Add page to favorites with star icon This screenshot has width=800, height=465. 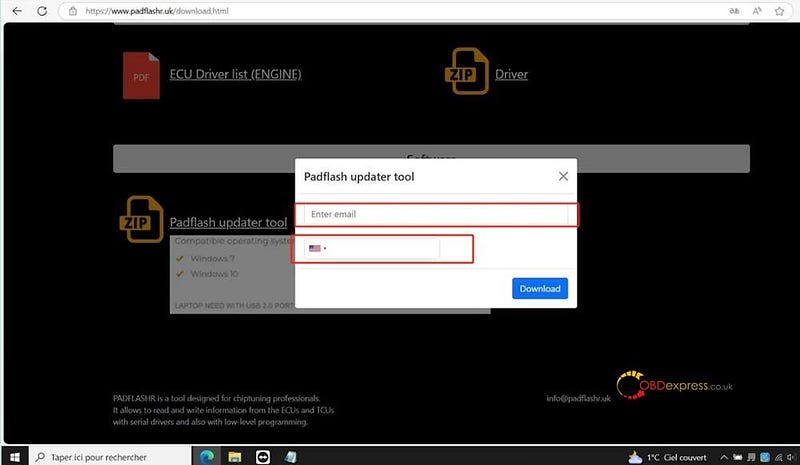779,11
